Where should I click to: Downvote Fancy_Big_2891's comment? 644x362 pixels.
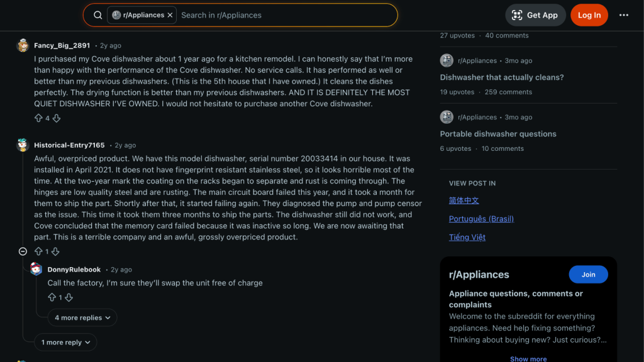coord(57,118)
